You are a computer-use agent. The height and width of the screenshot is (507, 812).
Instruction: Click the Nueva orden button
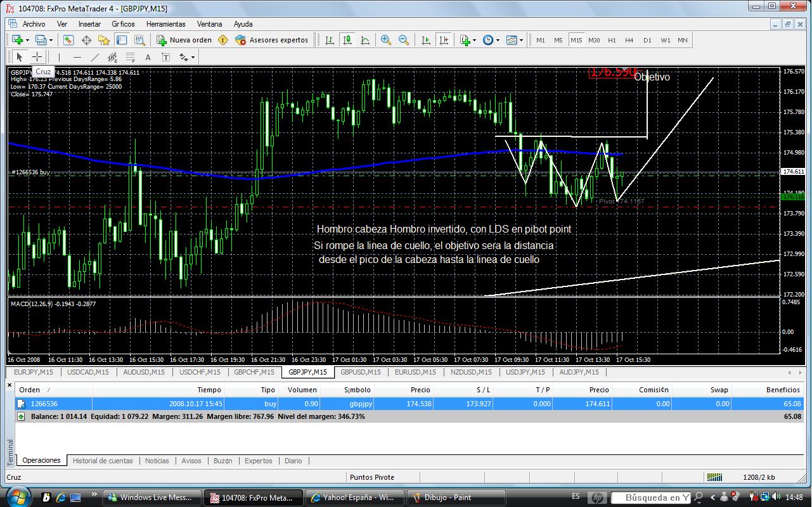184,40
